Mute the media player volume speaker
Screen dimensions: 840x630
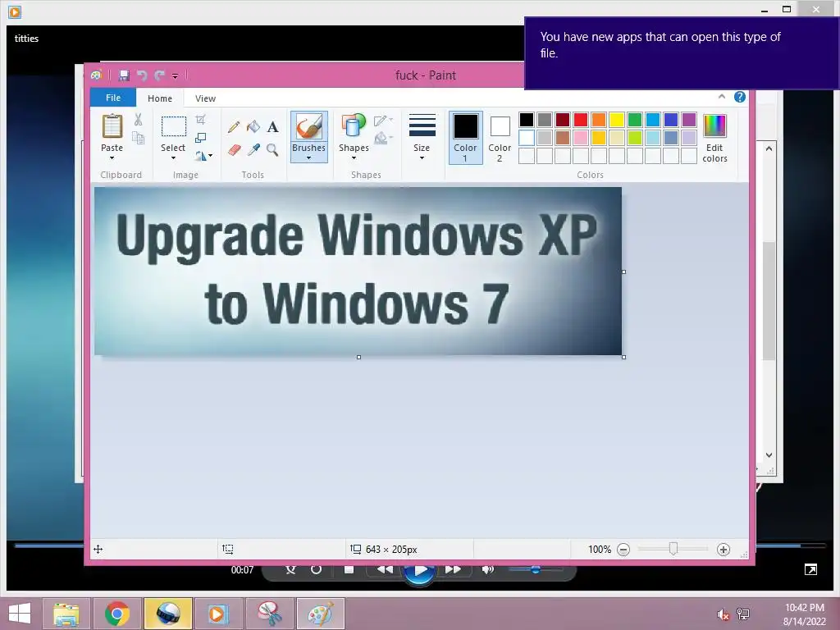coord(487,569)
